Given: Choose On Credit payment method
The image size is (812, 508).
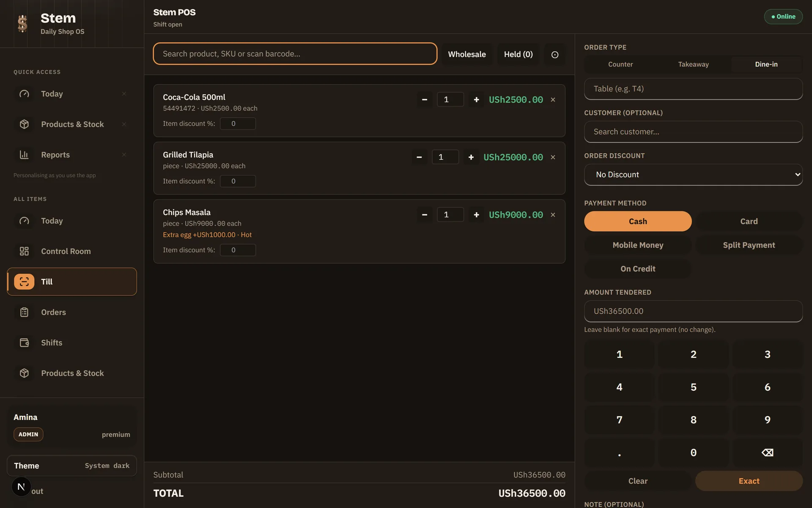Looking at the screenshot, I should (x=638, y=269).
